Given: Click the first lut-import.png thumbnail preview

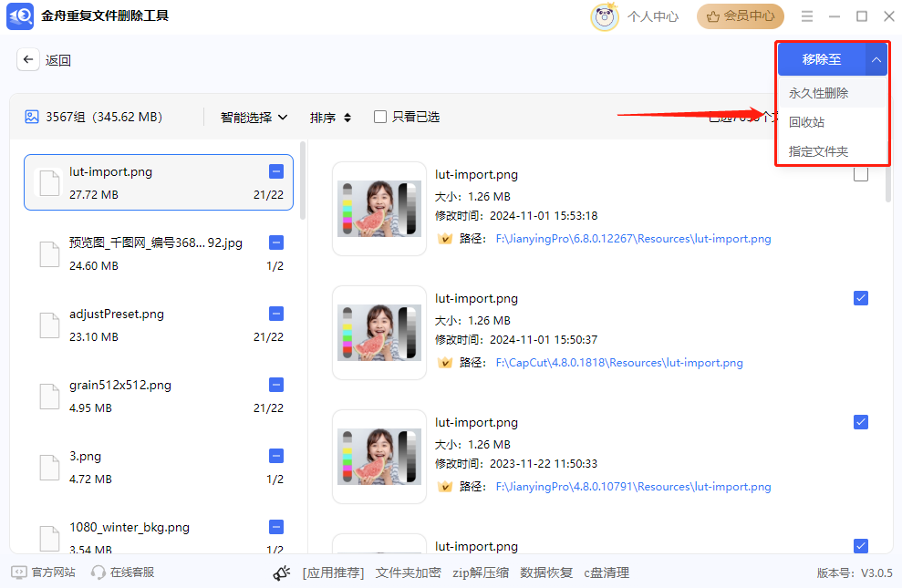Looking at the screenshot, I should click(x=378, y=207).
